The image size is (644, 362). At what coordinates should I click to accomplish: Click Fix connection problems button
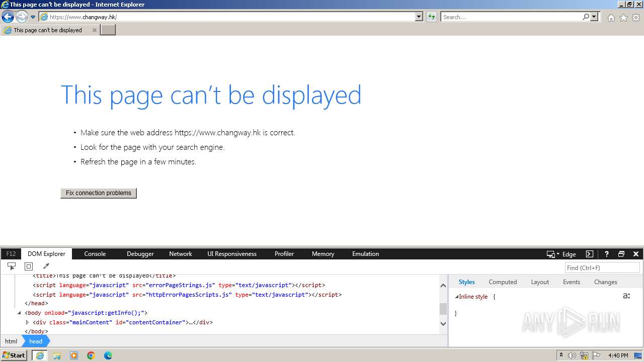click(x=99, y=193)
